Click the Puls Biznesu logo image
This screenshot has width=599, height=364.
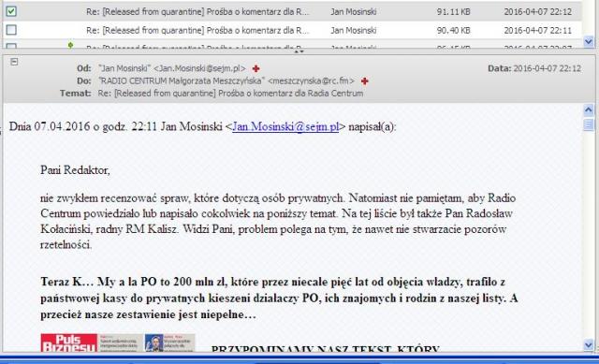pyautogui.click(x=69, y=342)
